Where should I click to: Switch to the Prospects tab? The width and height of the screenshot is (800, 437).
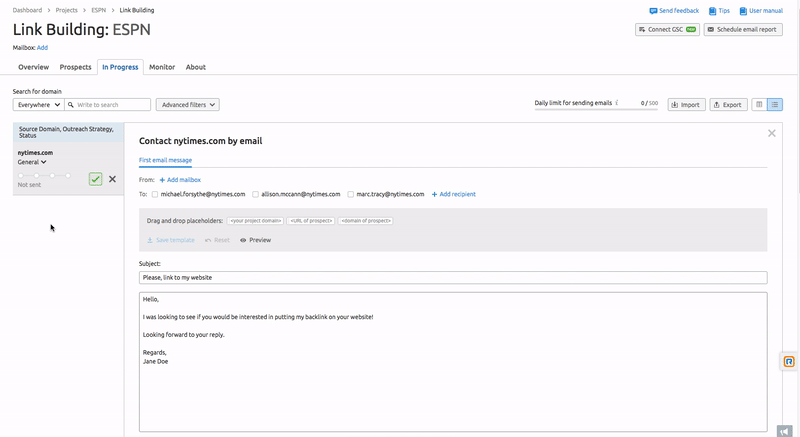click(x=75, y=67)
